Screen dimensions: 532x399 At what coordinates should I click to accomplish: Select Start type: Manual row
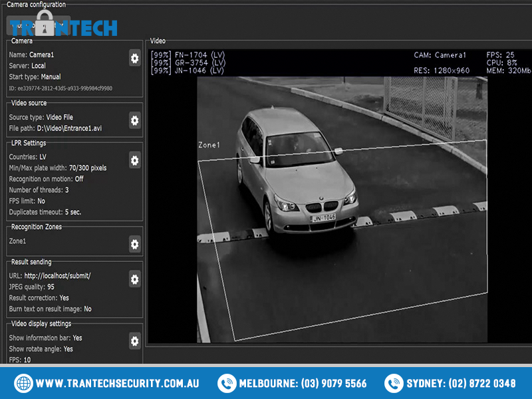tap(35, 76)
